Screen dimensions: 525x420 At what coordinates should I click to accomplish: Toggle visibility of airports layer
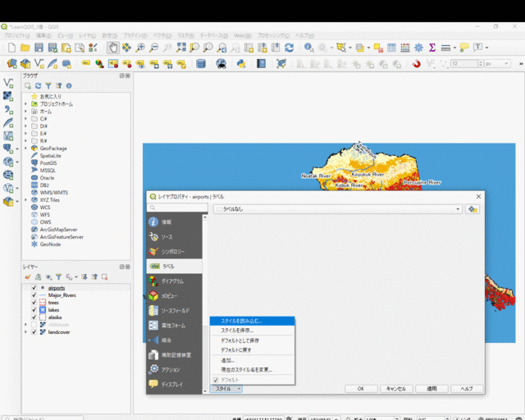click(x=34, y=288)
